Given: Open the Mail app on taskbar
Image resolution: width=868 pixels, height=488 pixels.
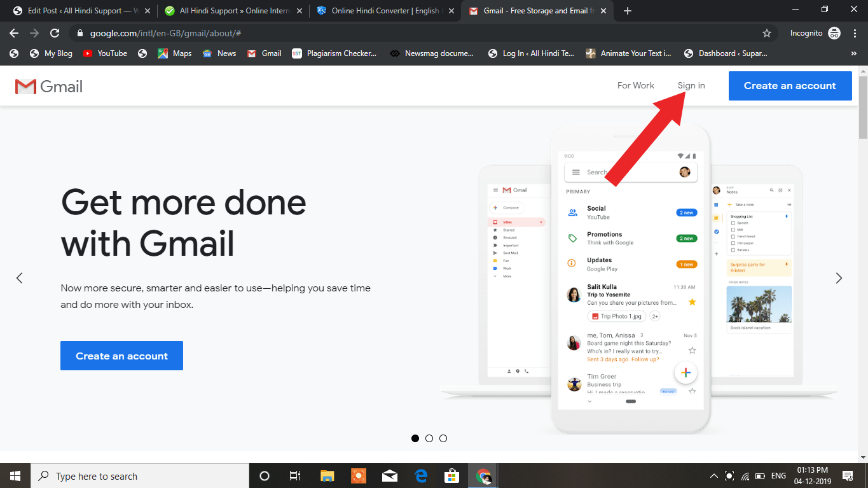Looking at the screenshot, I should [x=390, y=476].
